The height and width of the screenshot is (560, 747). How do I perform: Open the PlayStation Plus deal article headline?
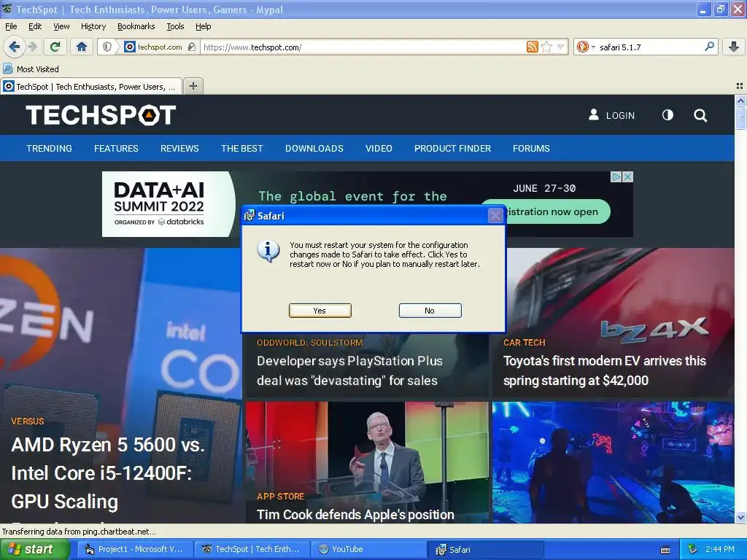click(x=349, y=370)
